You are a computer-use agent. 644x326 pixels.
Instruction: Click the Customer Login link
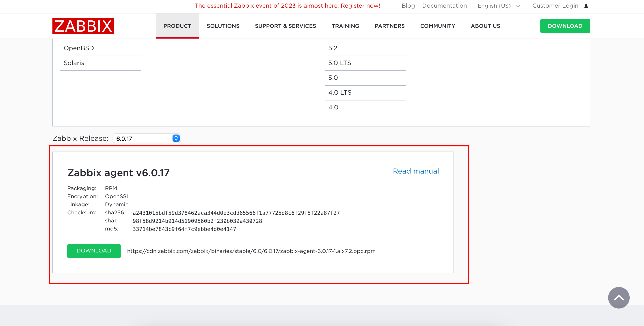555,6
